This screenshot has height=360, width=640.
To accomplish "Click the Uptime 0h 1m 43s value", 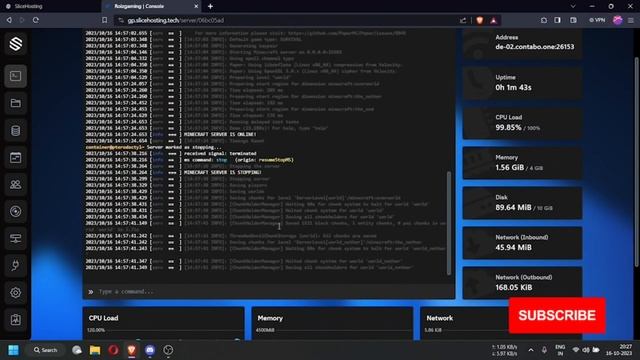I will (x=513, y=87).
